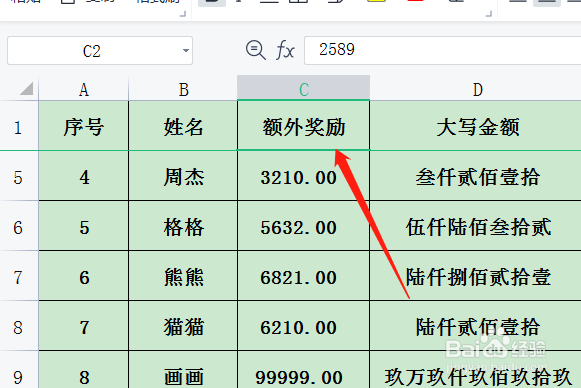Select the 画画 name cell
Screen dimensions: 581x388
(x=183, y=370)
